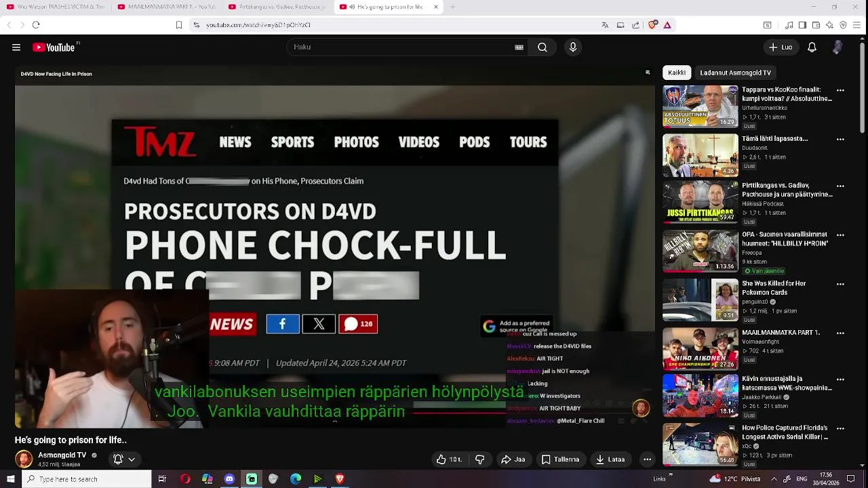Save the video with Tallenna
The height and width of the screenshot is (488, 868).
point(561,460)
